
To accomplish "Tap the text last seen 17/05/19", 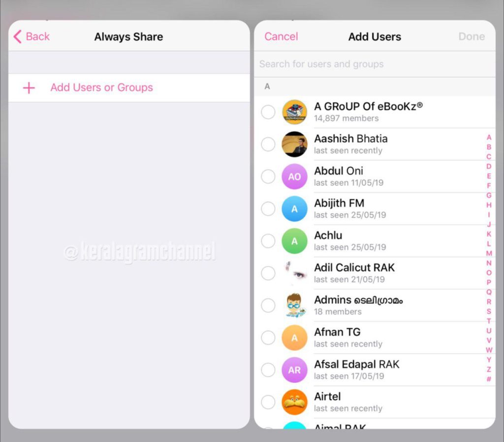I will [x=349, y=377].
